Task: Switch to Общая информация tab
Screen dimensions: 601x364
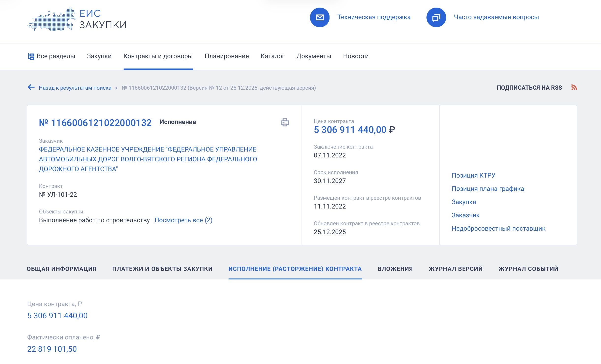Action: (x=61, y=269)
